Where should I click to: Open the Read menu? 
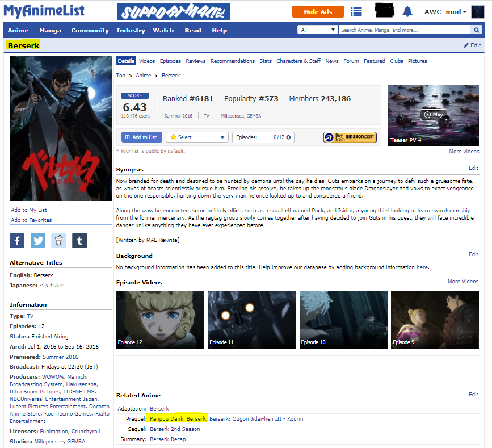pos(193,31)
